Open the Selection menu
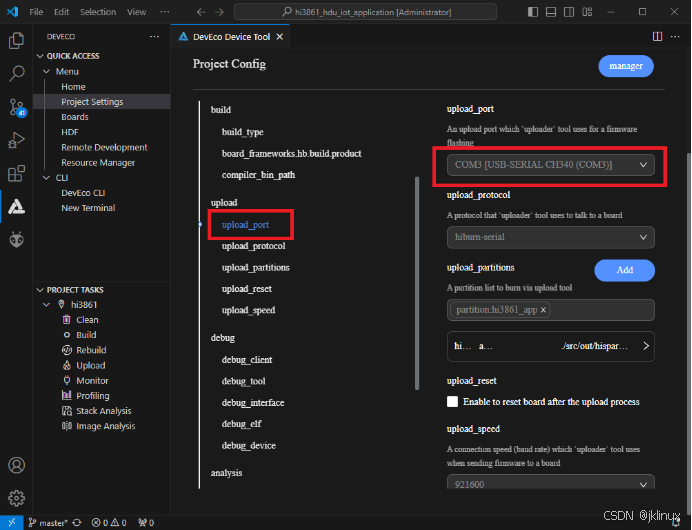 (x=98, y=12)
